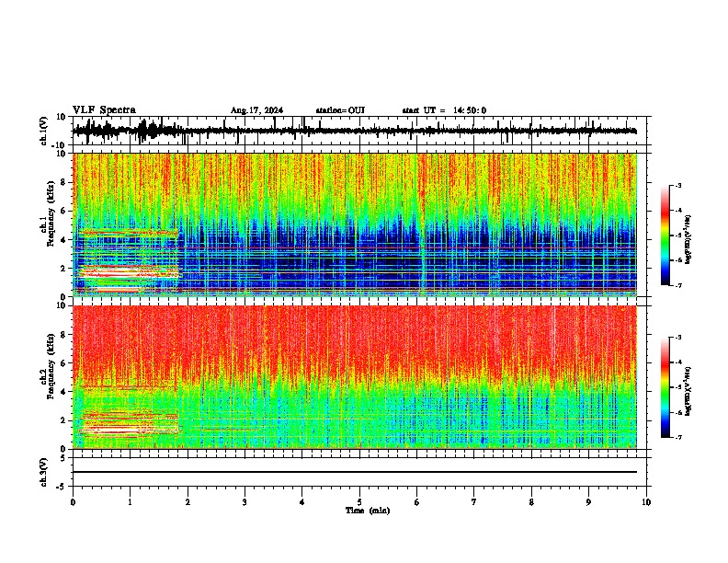Click the "VLF Spectra" plot title
Viewport: 728px width, 563px height.
click(x=104, y=110)
